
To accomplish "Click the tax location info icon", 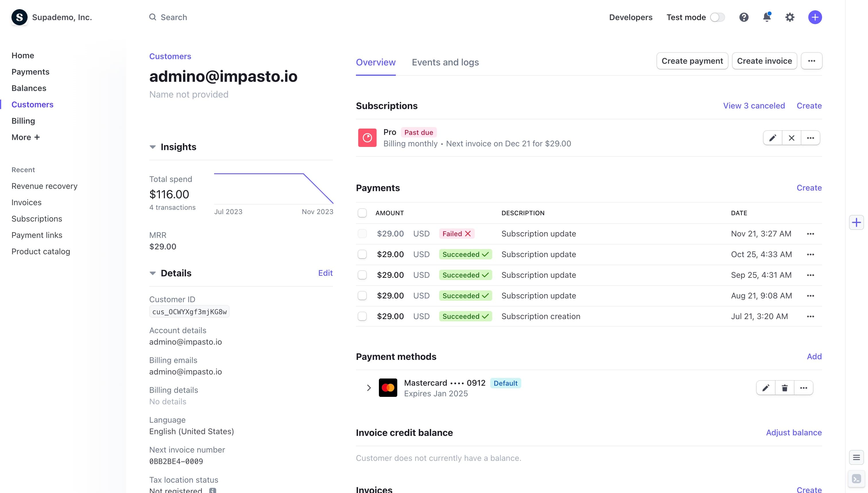I will (212, 490).
